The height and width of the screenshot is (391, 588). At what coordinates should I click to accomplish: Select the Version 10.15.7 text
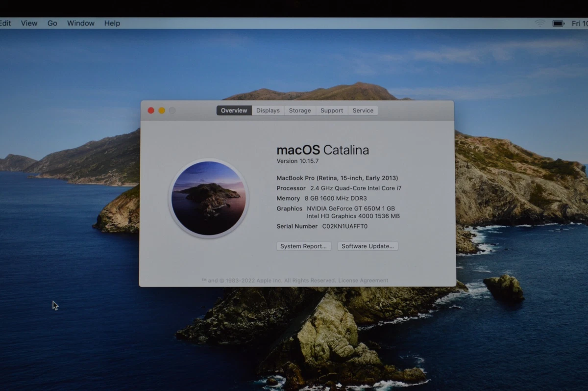click(x=297, y=161)
